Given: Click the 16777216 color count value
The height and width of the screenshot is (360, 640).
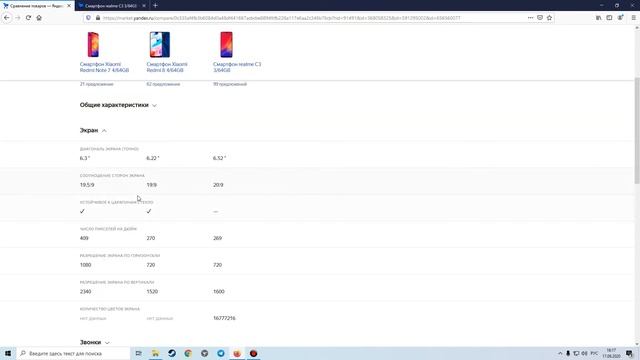Looking at the screenshot, I should [x=224, y=318].
